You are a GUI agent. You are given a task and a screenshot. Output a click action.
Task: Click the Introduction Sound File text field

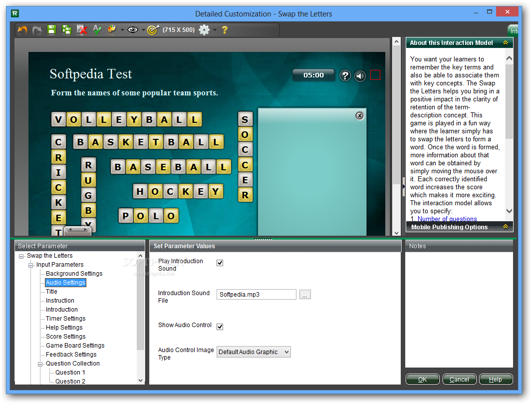coord(256,294)
